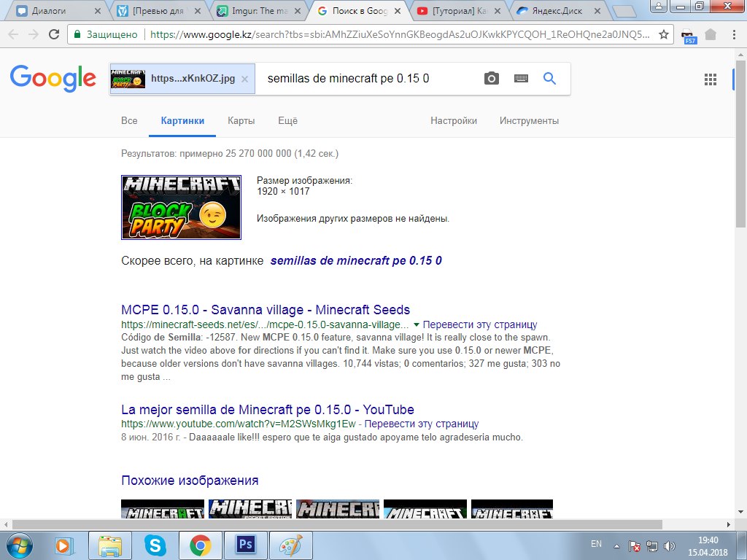Image resolution: width=747 pixels, height=560 pixels.
Task: Open File Explorer from the taskbar
Action: [x=110, y=545]
